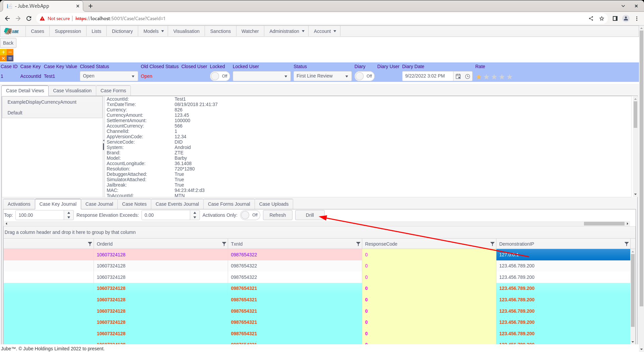The image size is (644, 352).
Task: Expand the Closed Status dropdown
Action: tap(133, 76)
